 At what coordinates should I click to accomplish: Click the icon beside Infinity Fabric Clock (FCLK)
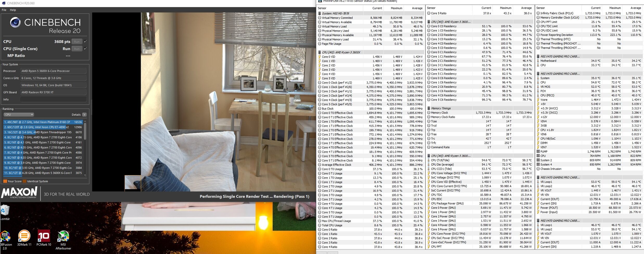coord(538,13)
